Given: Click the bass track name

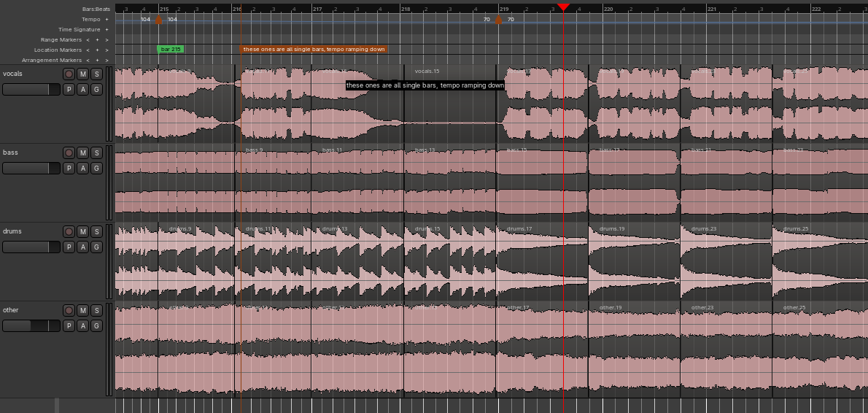Looking at the screenshot, I should pyautogui.click(x=10, y=153).
